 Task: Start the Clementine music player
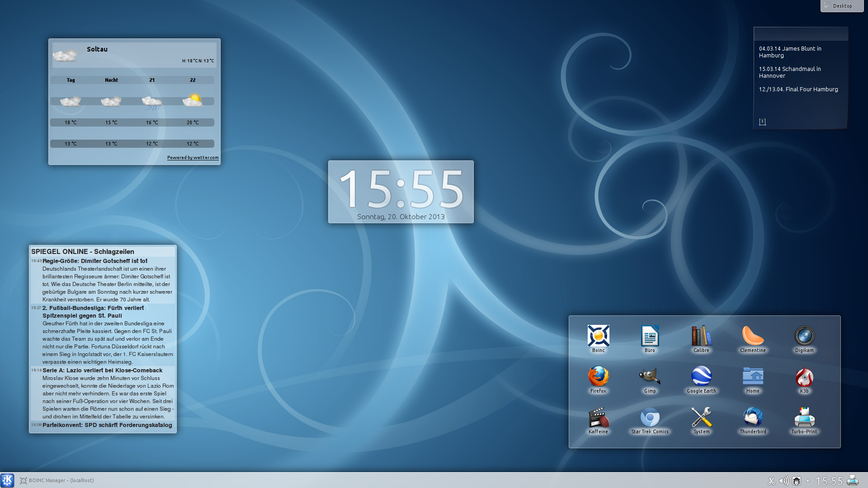point(753,336)
